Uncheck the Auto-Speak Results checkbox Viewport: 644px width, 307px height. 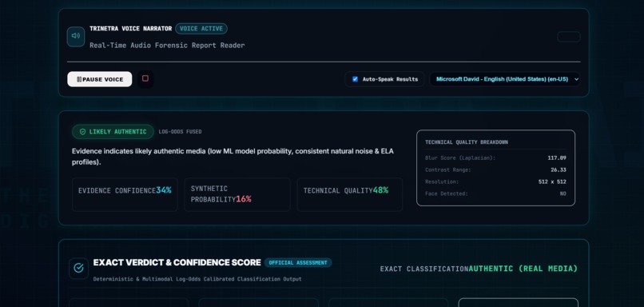point(355,79)
